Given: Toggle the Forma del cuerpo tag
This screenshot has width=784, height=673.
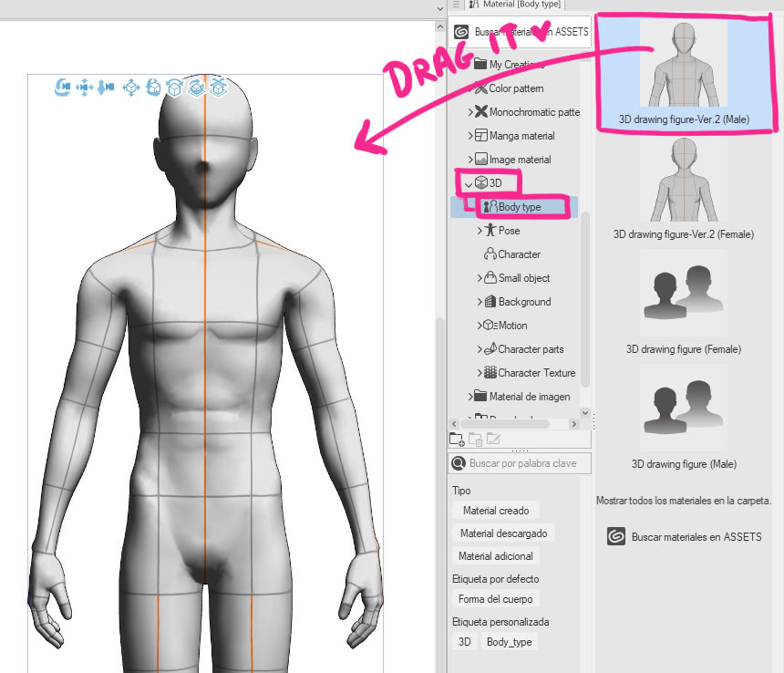Looking at the screenshot, I should [496, 599].
